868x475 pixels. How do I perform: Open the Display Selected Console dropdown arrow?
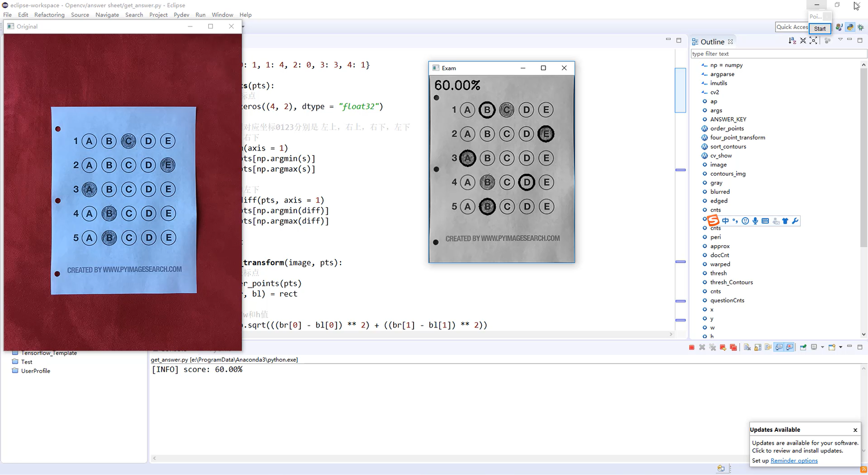(x=822, y=347)
